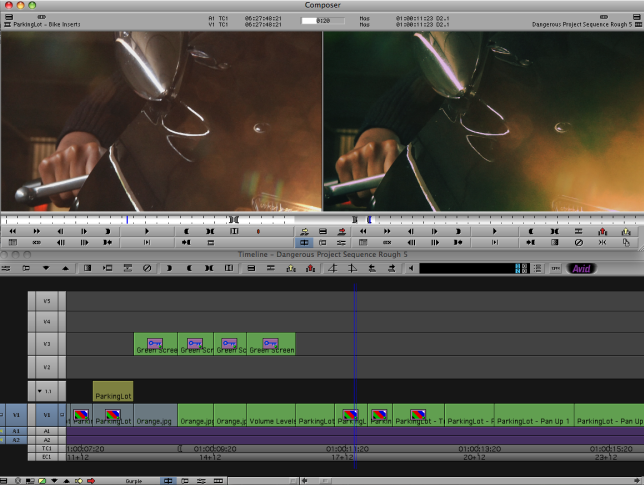Play in to out in source monitor

point(147,243)
